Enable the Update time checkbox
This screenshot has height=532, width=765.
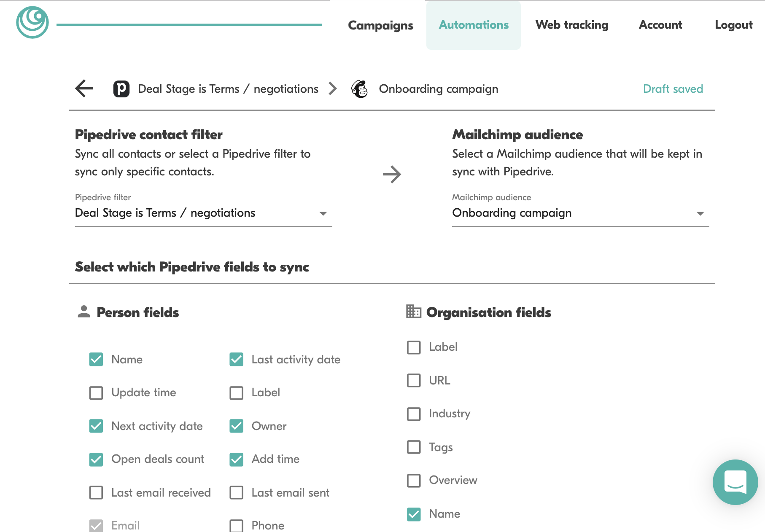pyautogui.click(x=96, y=393)
